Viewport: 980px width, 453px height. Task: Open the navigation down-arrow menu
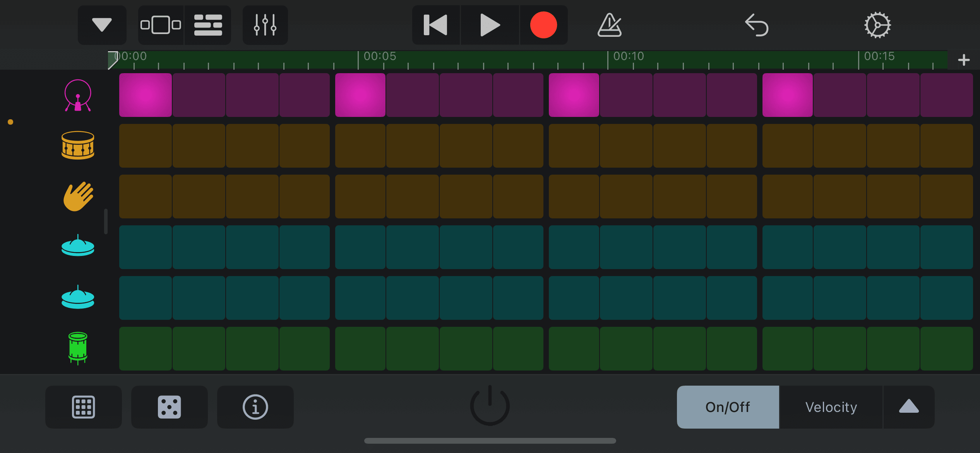[102, 25]
